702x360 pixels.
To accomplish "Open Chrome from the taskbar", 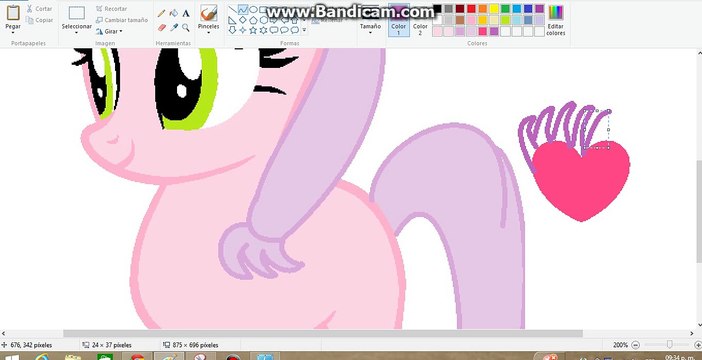I will click(x=138, y=357).
